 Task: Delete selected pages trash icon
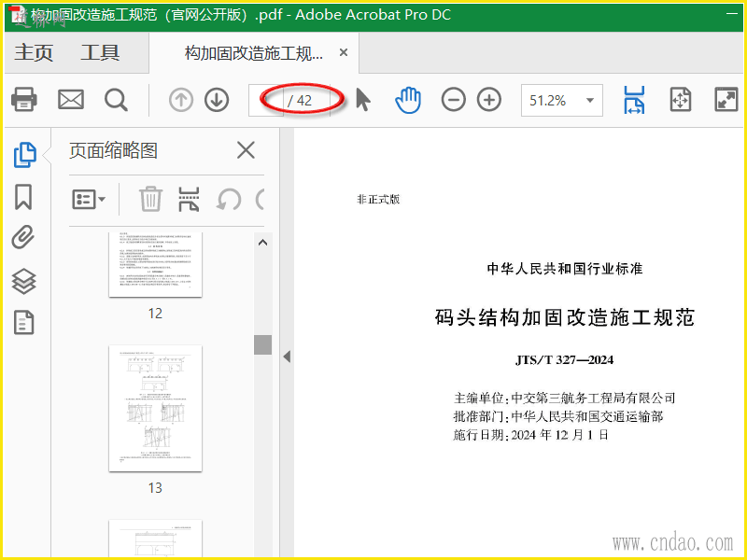[150, 199]
